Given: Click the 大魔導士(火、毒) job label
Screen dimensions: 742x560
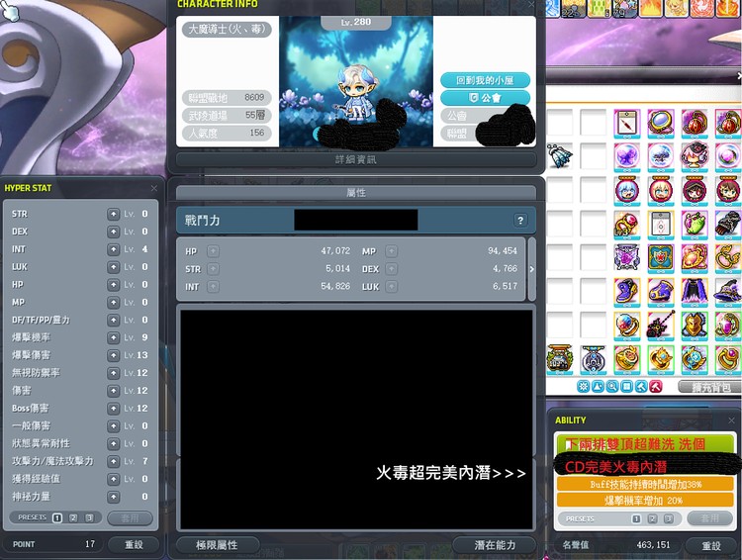Looking at the screenshot, I should (227, 30).
